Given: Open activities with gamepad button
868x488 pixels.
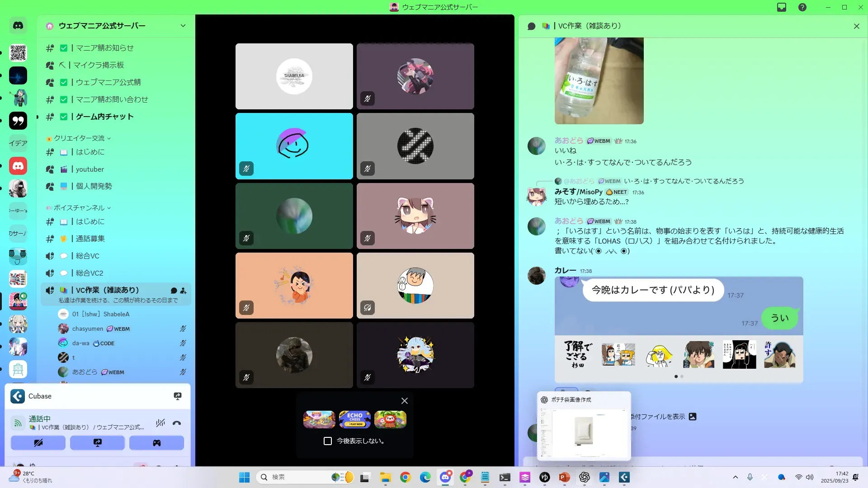Looking at the screenshot, I should pos(156,443).
